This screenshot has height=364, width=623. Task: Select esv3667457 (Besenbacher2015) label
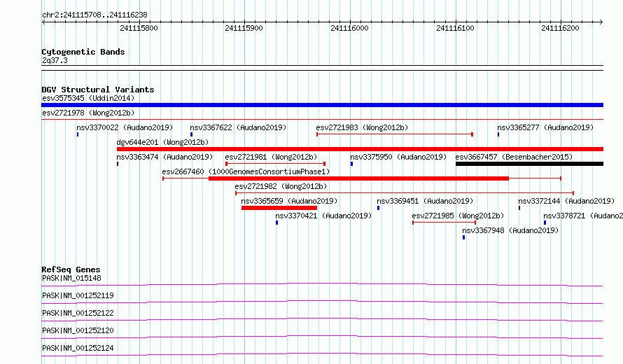[x=514, y=157]
